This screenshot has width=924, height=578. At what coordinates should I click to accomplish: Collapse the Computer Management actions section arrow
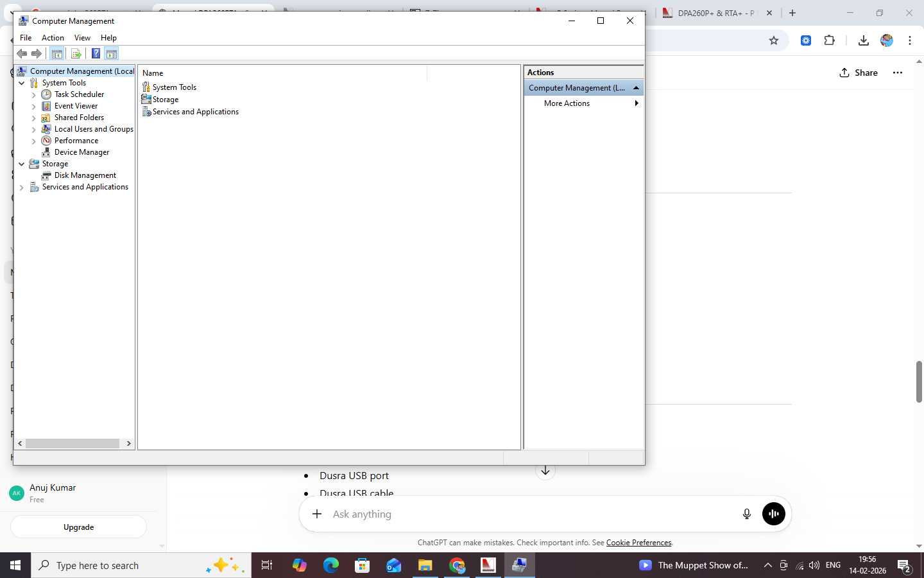(636, 88)
